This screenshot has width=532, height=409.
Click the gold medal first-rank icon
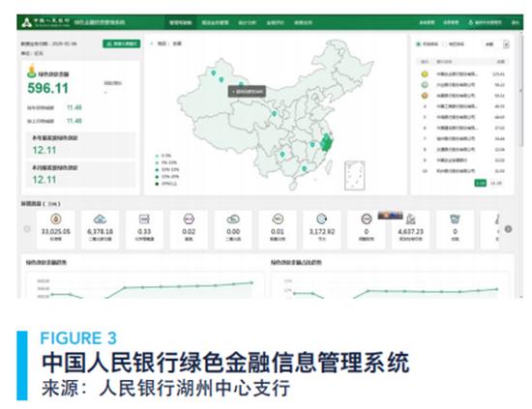coord(424,73)
